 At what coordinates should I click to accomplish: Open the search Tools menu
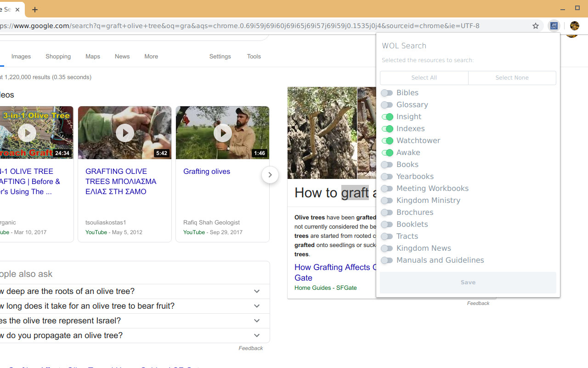(254, 57)
